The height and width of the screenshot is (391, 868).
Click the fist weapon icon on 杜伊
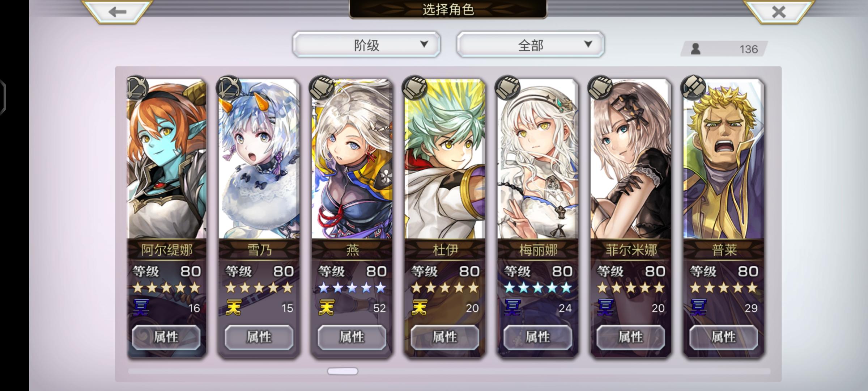point(415,88)
